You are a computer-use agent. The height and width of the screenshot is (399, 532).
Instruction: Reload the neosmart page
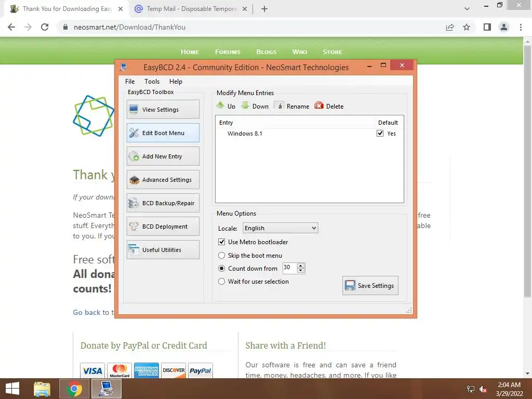point(45,27)
